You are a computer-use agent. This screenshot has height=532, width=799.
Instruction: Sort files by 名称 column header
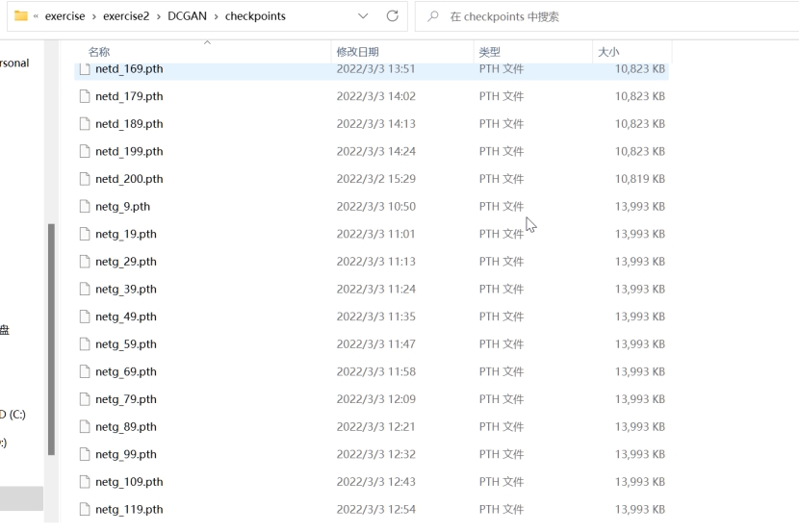[x=99, y=52]
